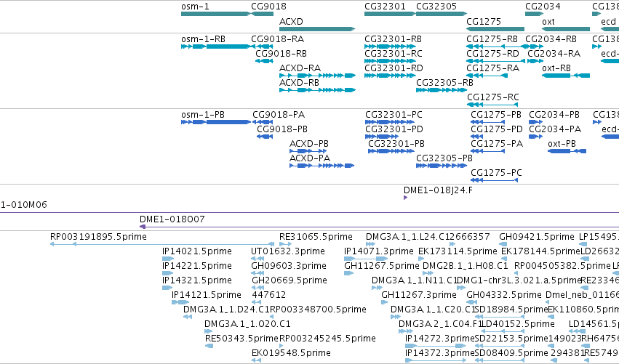Select transcript label ACXD-RB

click(x=299, y=83)
